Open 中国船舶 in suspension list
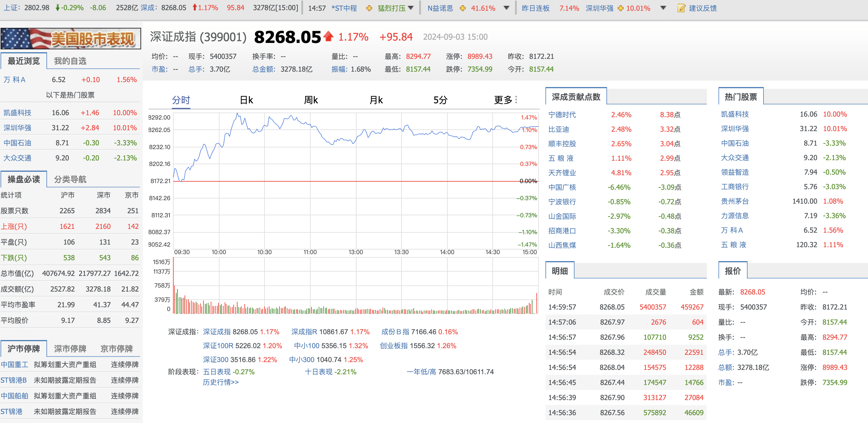Screen dimensions: 868x423 15,396
